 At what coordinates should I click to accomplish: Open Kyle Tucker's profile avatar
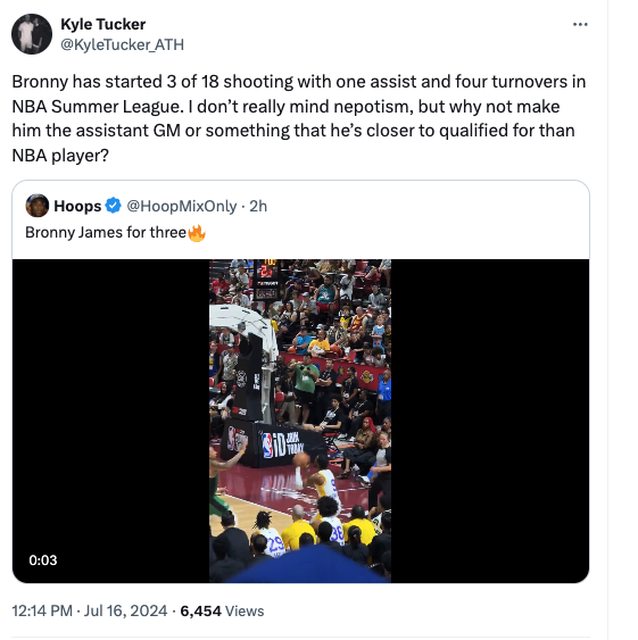pos(32,34)
